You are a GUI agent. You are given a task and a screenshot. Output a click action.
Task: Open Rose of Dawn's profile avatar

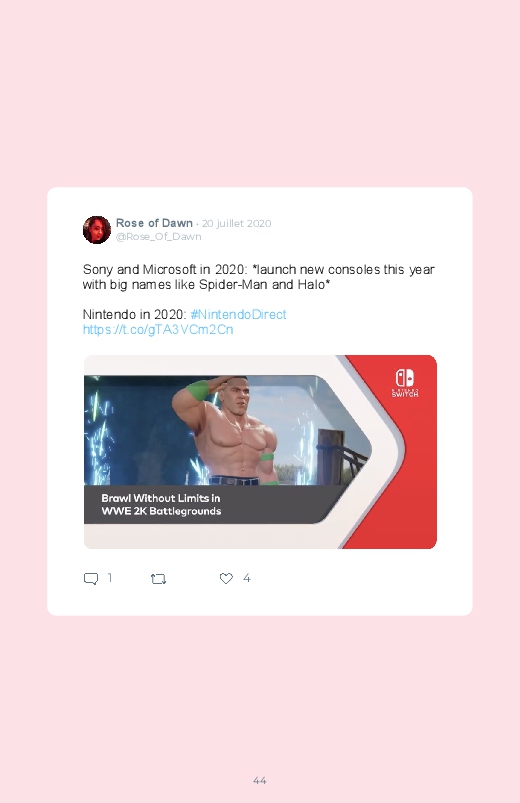(x=97, y=230)
